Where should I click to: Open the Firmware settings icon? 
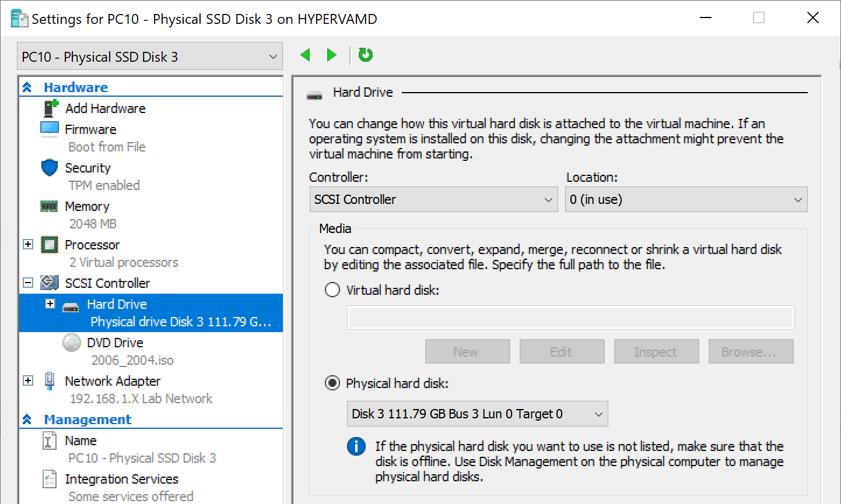pyautogui.click(x=50, y=129)
